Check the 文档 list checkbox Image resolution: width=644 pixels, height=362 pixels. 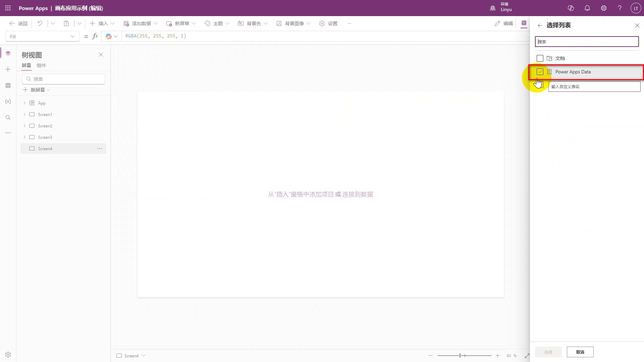pos(540,58)
